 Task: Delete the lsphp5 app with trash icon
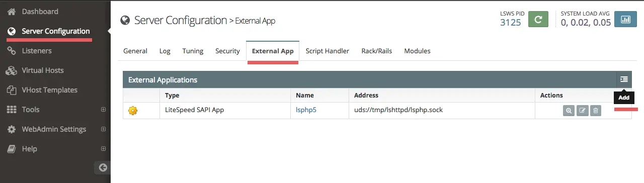tap(595, 111)
